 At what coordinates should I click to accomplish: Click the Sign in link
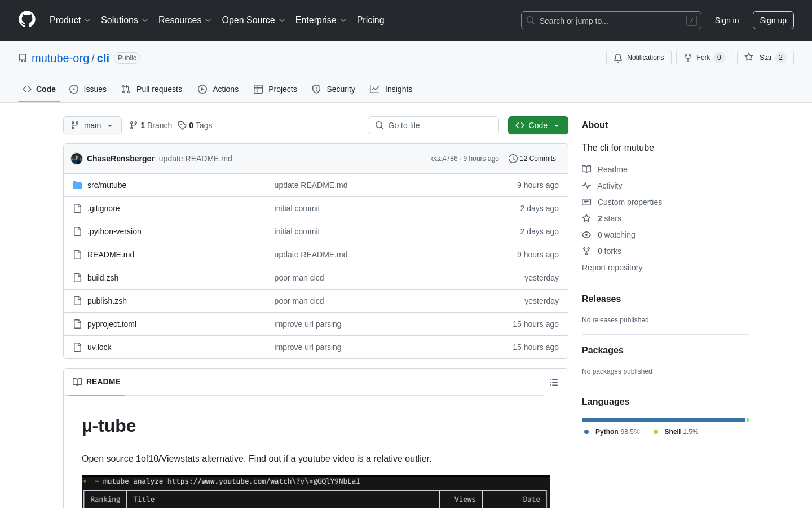(x=727, y=20)
